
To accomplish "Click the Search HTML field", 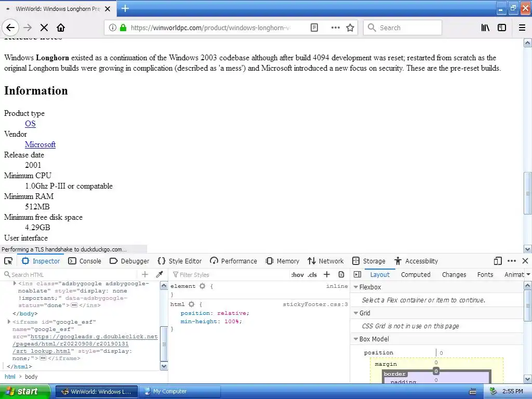I will 71,274.
